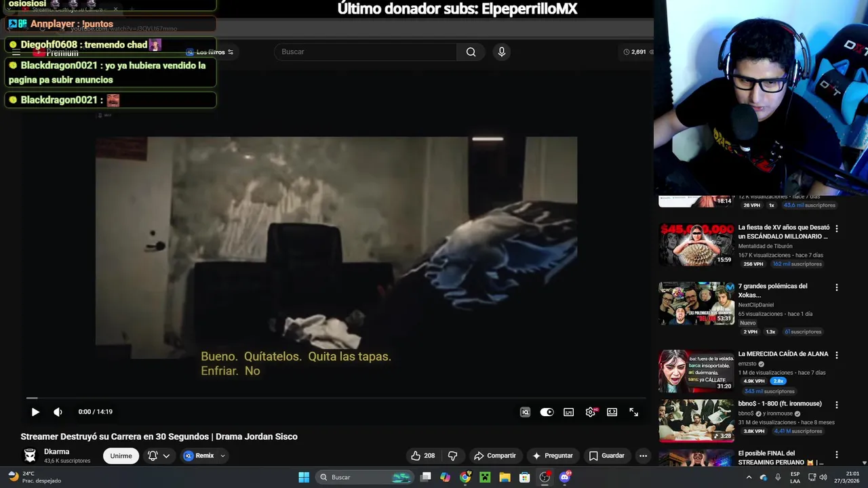Open the La MERECIDA CAÍDA de ALANA thumbnail
Image resolution: width=868 pixels, height=488 pixels.
point(696,371)
